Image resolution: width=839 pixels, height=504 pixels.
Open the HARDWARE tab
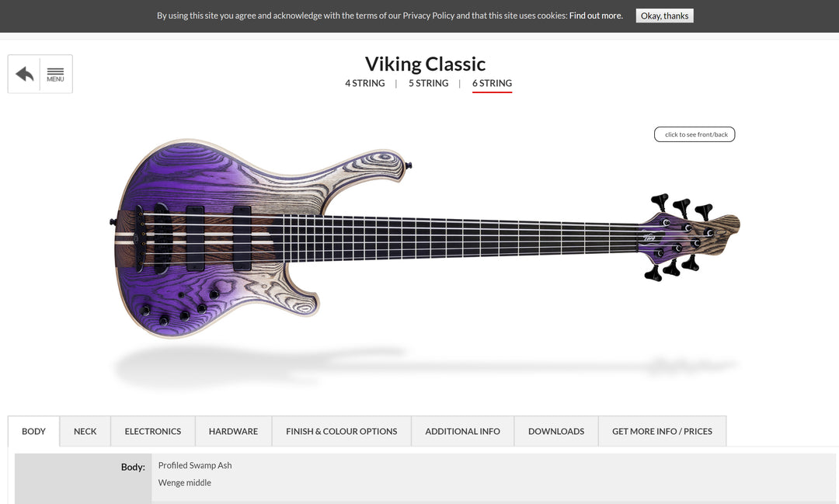pyautogui.click(x=233, y=431)
